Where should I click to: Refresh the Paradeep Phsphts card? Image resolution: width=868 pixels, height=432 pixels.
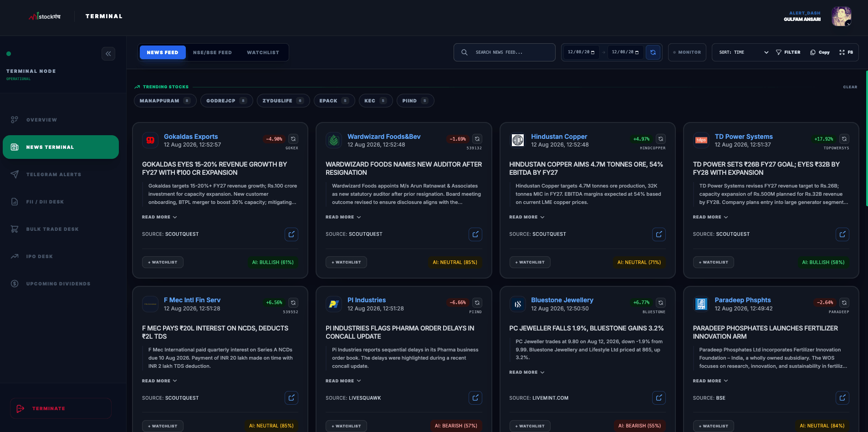(x=844, y=302)
